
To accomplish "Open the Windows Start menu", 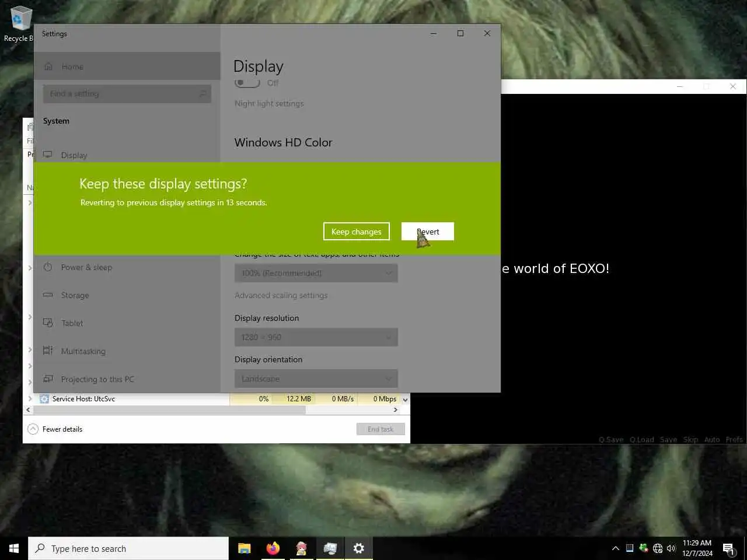I will click(x=14, y=548).
